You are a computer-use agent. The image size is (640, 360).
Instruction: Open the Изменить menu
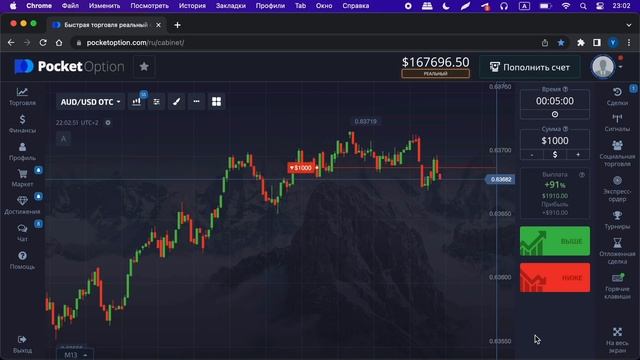pos(104,6)
